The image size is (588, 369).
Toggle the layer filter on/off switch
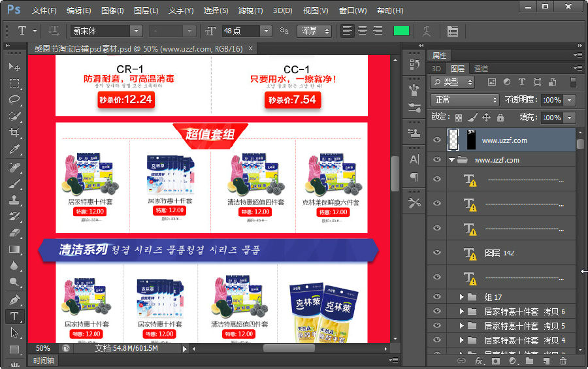coord(573,82)
